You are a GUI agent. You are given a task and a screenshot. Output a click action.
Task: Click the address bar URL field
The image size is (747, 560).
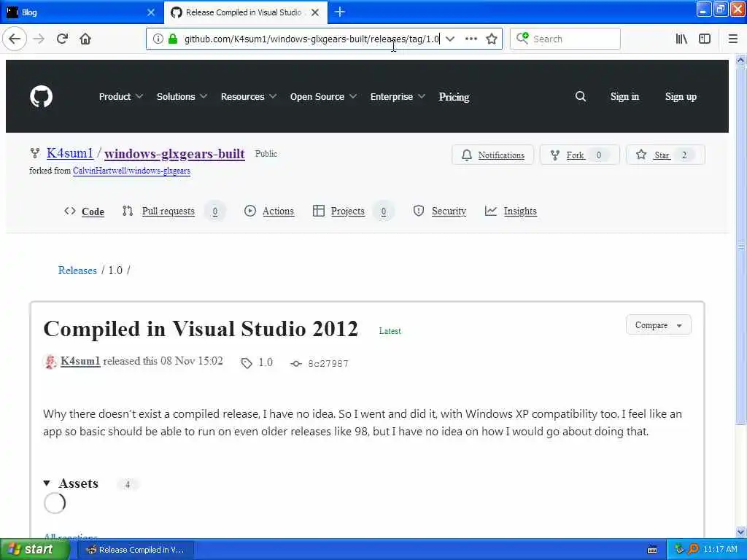311,39
